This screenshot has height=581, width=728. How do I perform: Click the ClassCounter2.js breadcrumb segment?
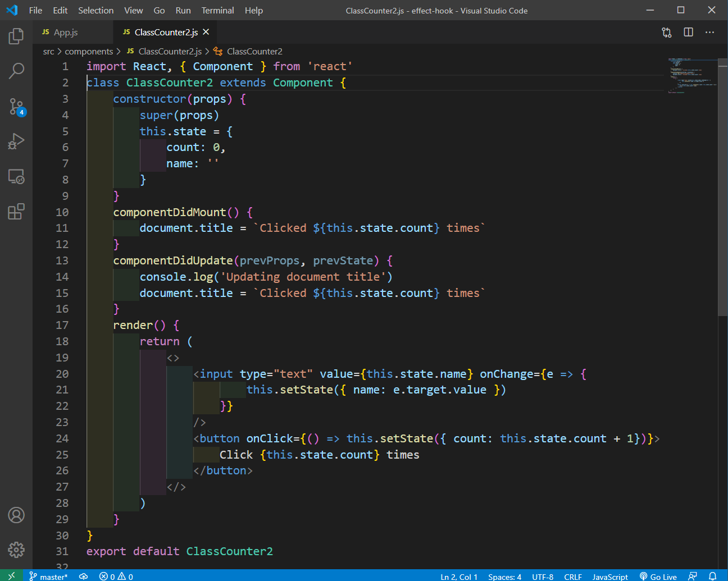click(170, 52)
